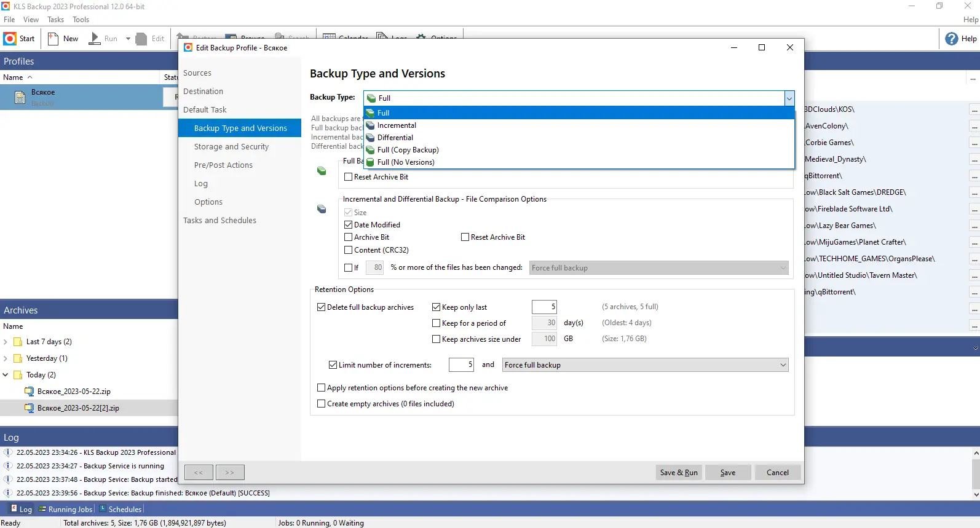Screen dimensions: 980x528
Task: Open the File menu
Action: coord(9,20)
